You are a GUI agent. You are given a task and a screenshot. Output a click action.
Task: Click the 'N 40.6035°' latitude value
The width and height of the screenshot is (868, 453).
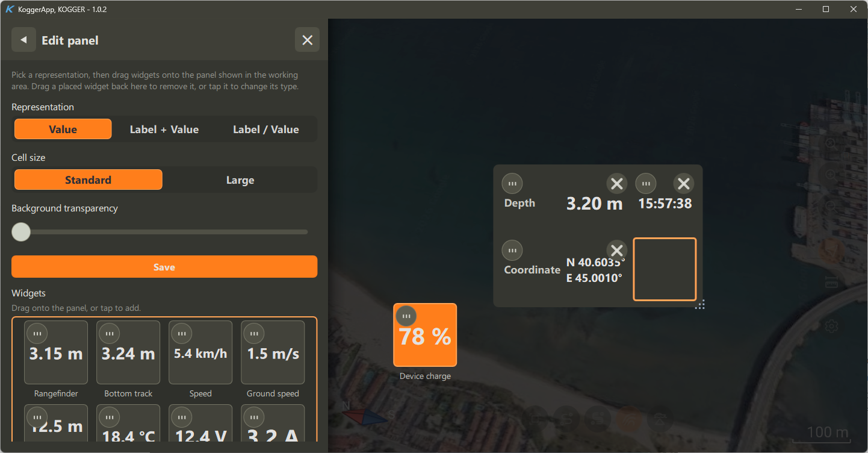point(596,263)
